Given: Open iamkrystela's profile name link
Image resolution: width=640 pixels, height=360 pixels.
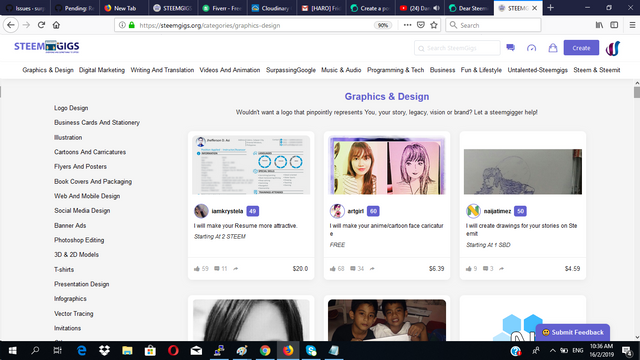Looking at the screenshot, I should [227, 211].
